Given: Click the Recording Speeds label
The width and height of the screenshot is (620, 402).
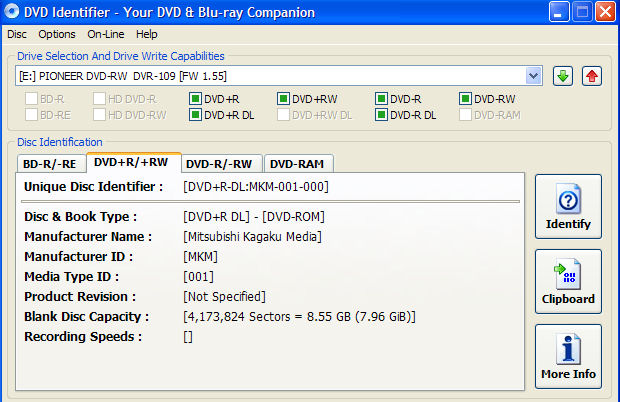Looking at the screenshot, I should tap(83, 337).
